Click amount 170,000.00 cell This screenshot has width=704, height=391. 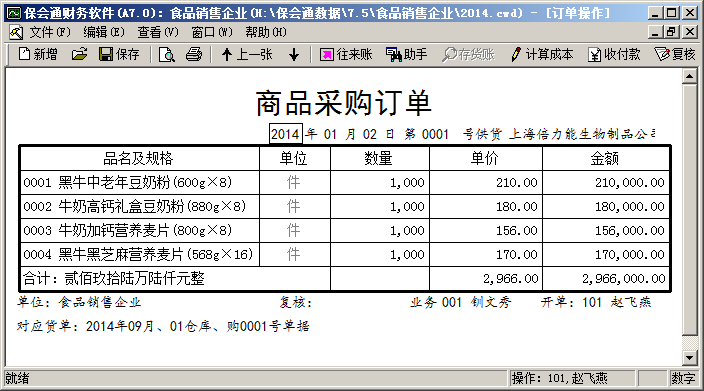pos(606,255)
